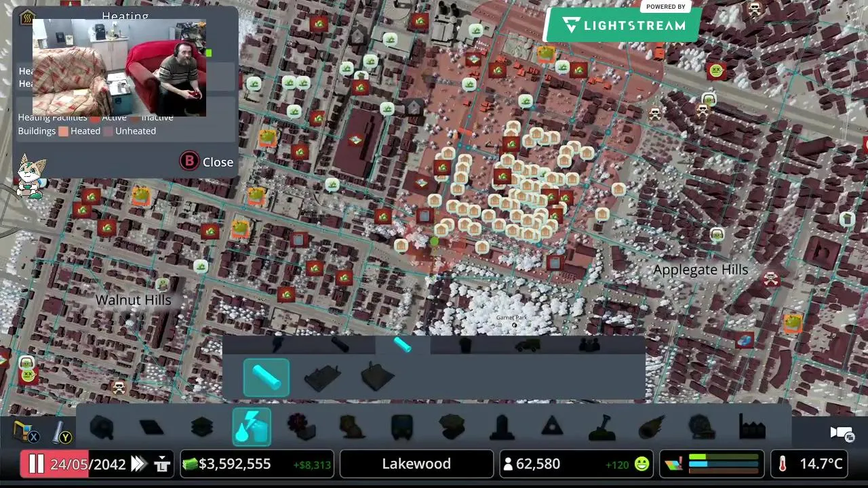Open the electricity pylon tab
868x488 pixels.
[277, 344]
